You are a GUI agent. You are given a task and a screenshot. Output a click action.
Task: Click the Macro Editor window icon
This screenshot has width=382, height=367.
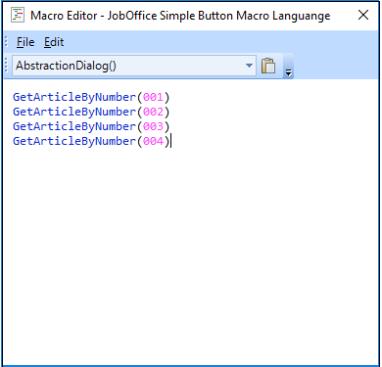(x=18, y=15)
